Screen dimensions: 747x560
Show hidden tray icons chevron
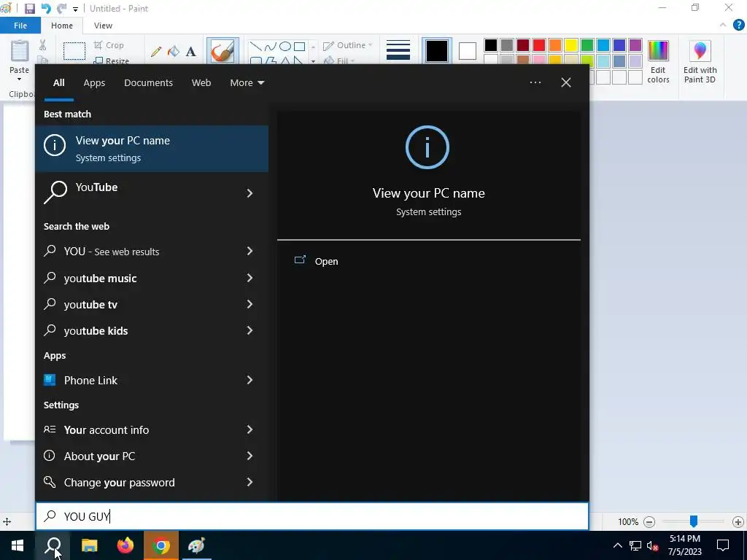coord(617,545)
